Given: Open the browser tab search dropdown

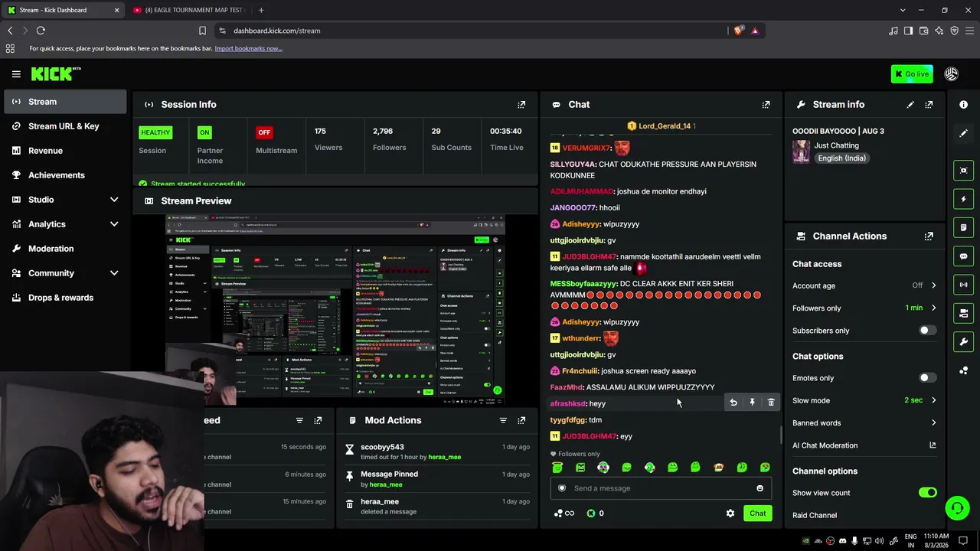Looking at the screenshot, I should point(903,10).
